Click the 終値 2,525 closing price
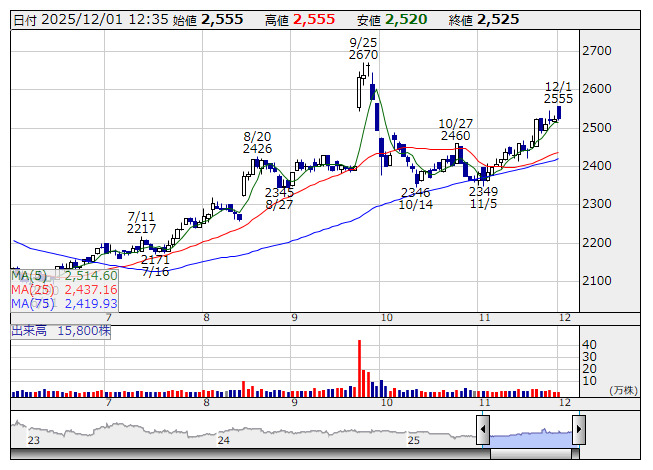 (484, 20)
